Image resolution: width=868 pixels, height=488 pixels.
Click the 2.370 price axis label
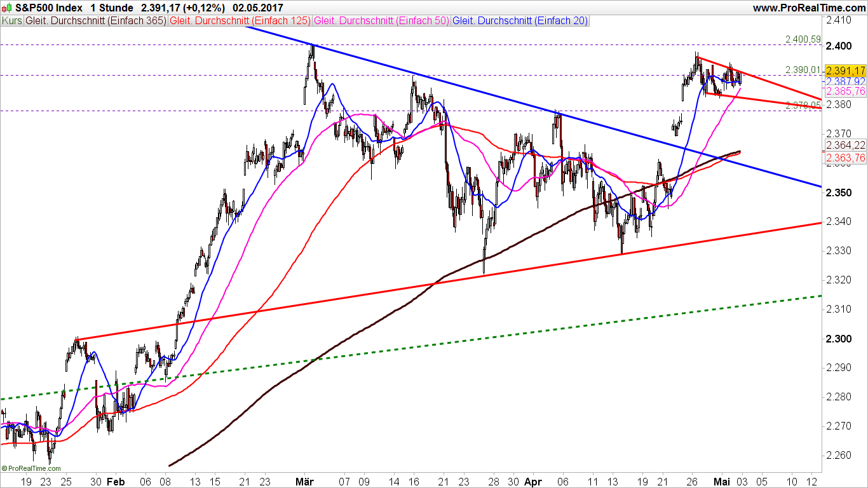click(839, 133)
